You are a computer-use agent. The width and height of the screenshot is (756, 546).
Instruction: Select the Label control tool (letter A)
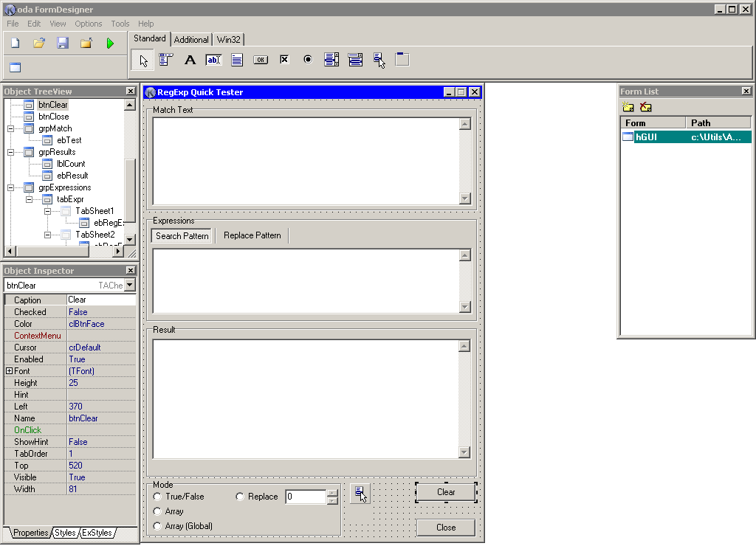tap(190, 60)
